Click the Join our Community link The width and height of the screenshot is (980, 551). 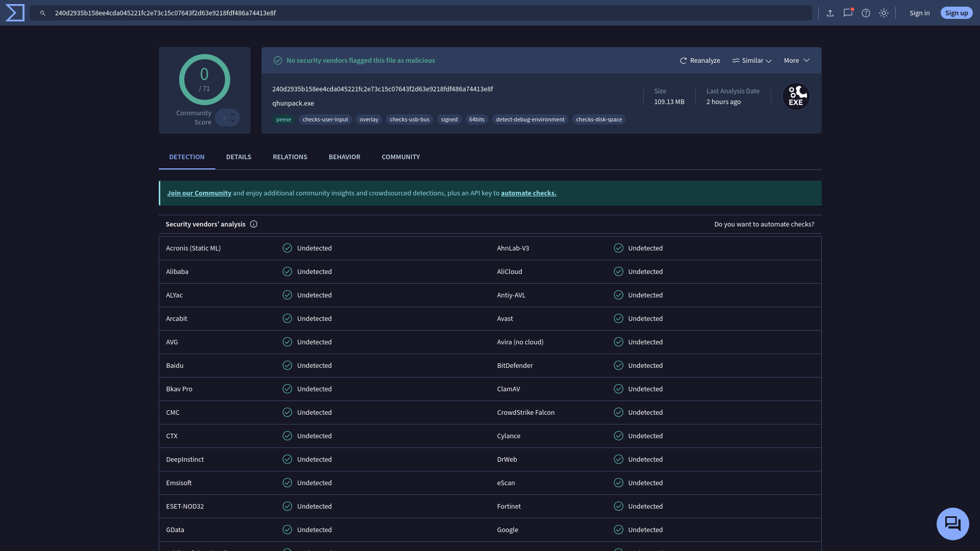point(199,194)
